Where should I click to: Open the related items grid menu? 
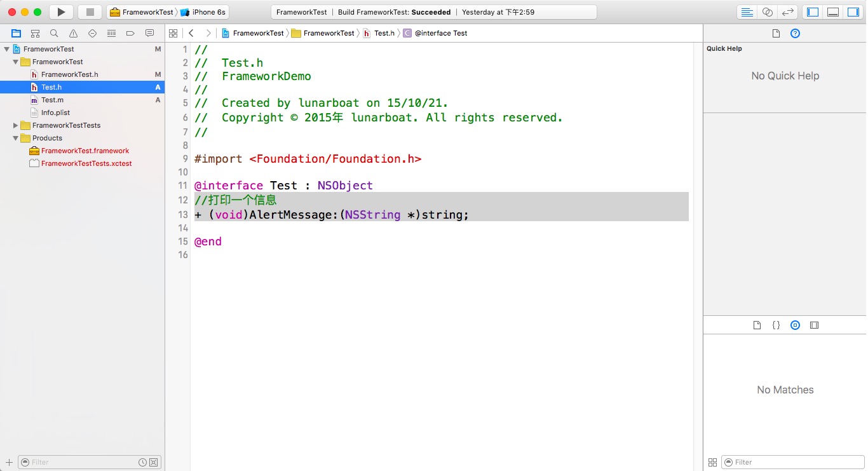(x=173, y=33)
